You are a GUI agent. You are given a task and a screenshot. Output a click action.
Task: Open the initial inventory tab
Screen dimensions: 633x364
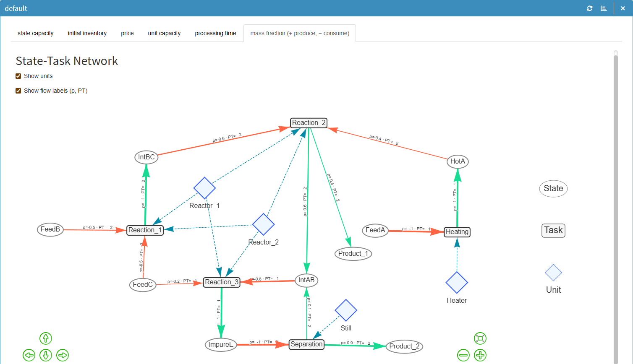(87, 33)
